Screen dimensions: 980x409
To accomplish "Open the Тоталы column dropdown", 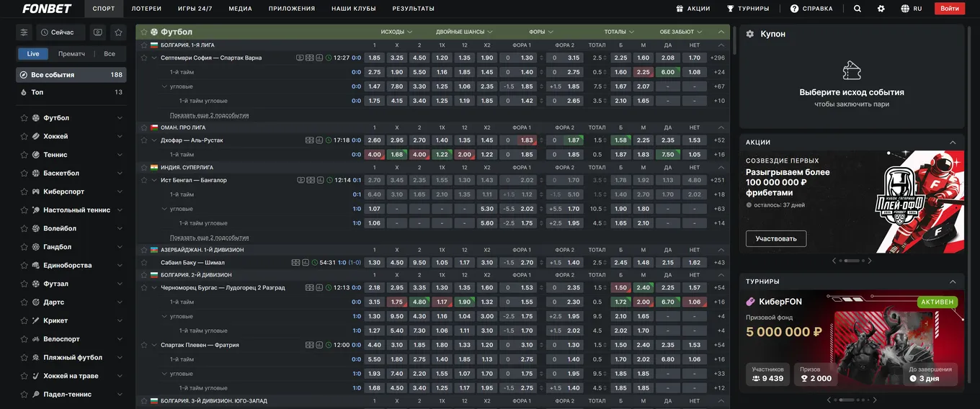I will point(619,32).
